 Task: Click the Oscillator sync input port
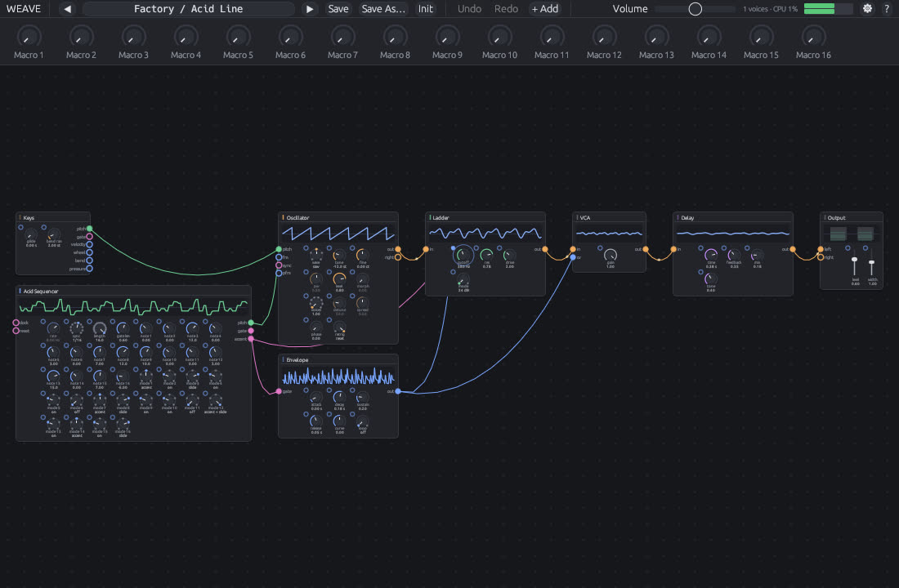pos(279,265)
